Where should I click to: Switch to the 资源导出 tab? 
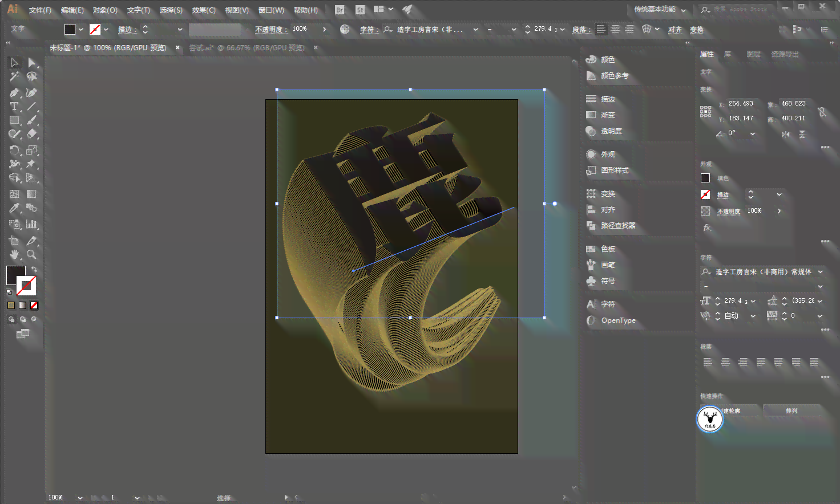pos(785,54)
